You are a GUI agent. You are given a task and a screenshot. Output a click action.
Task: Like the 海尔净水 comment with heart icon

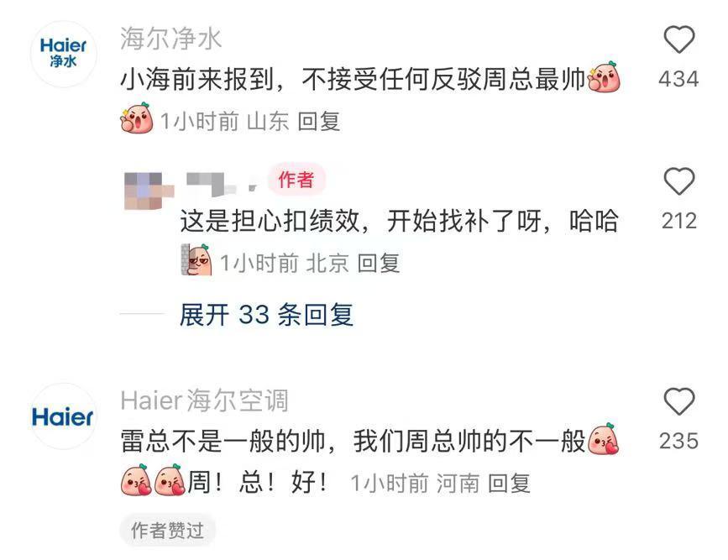(678, 39)
